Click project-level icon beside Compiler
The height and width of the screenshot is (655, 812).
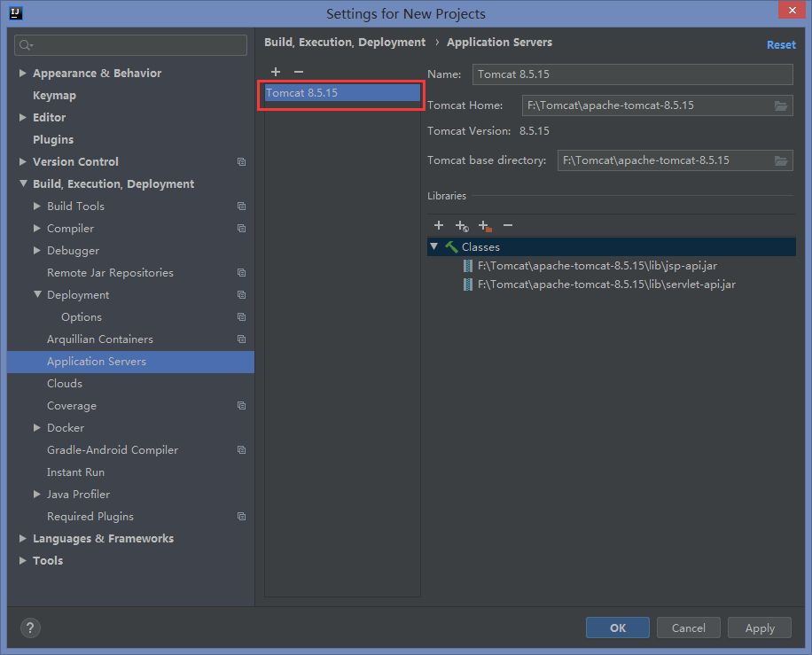pyautogui.click(x=241, y=229)
